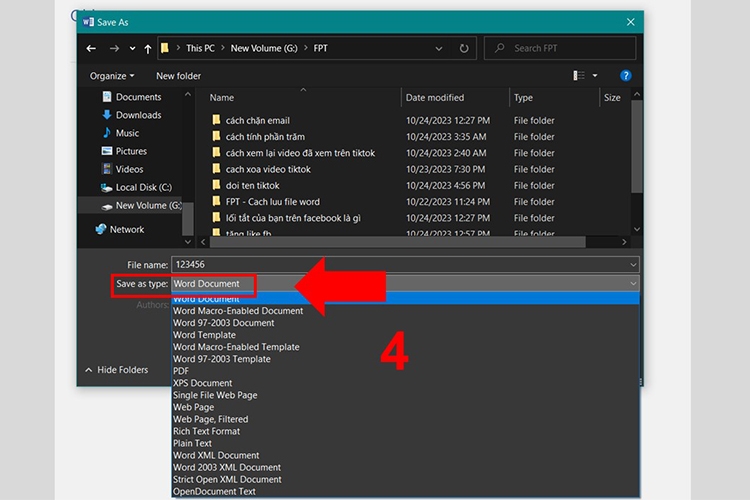Choose Single File Web Page type

405,395
